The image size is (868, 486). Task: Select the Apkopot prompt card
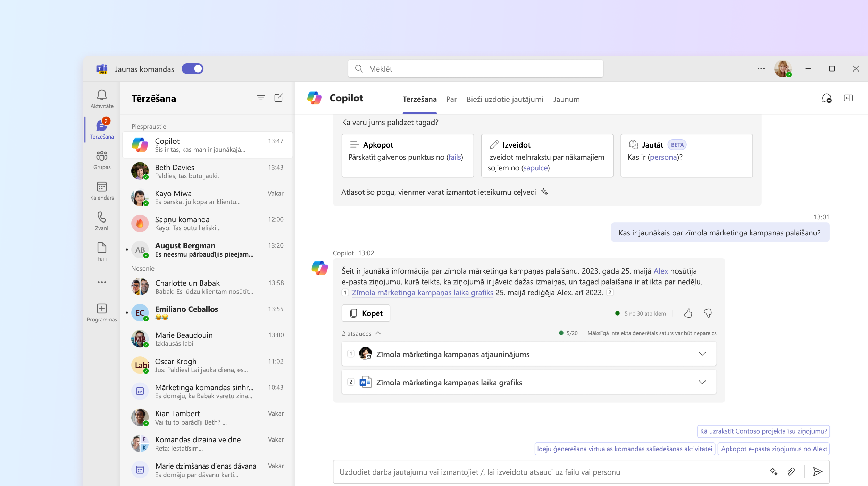tap(408, 156)
